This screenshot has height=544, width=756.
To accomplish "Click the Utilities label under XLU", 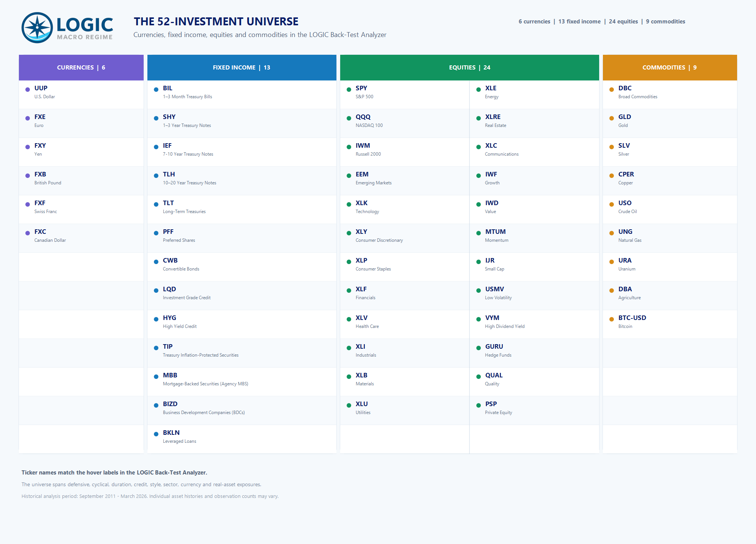I will (363, 413).
